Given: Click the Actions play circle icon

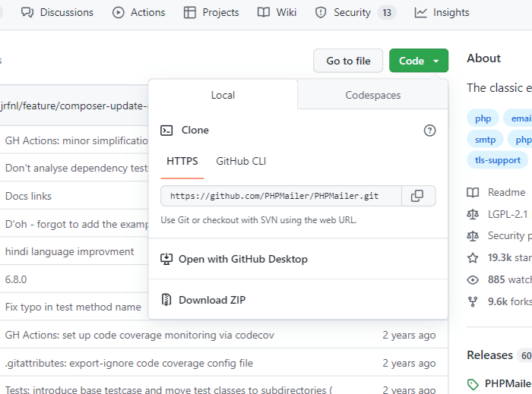Looking at the screenshot, I should (118, 13).
